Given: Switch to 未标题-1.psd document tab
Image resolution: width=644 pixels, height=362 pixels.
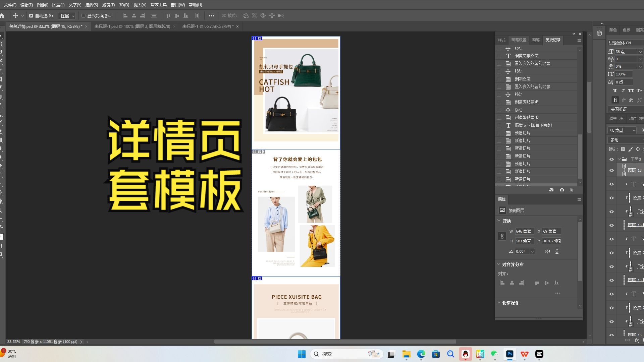Looking at the screenshot, I should click(x=132, y=26).
